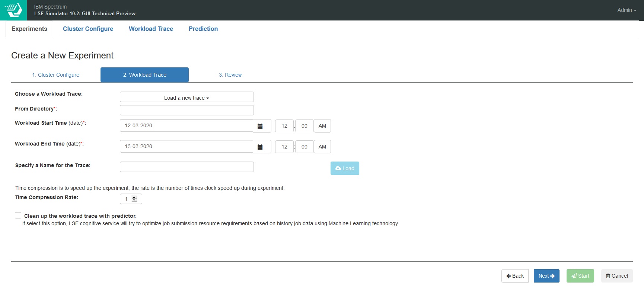This screenshot has width=644, height=287.
Task: Select wizard step 2. Workload Trace
Action: pyautogui.click(x=144, y=75)
